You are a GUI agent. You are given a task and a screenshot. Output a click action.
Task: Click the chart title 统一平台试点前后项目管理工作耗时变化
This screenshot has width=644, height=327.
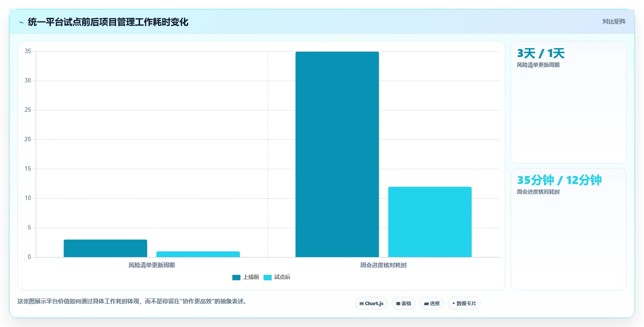108,22
